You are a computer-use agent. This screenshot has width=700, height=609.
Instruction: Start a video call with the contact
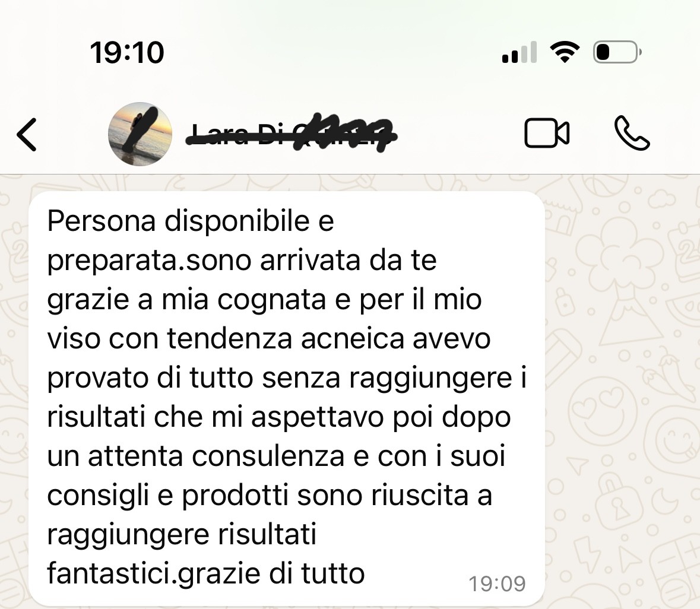(547, 133)
